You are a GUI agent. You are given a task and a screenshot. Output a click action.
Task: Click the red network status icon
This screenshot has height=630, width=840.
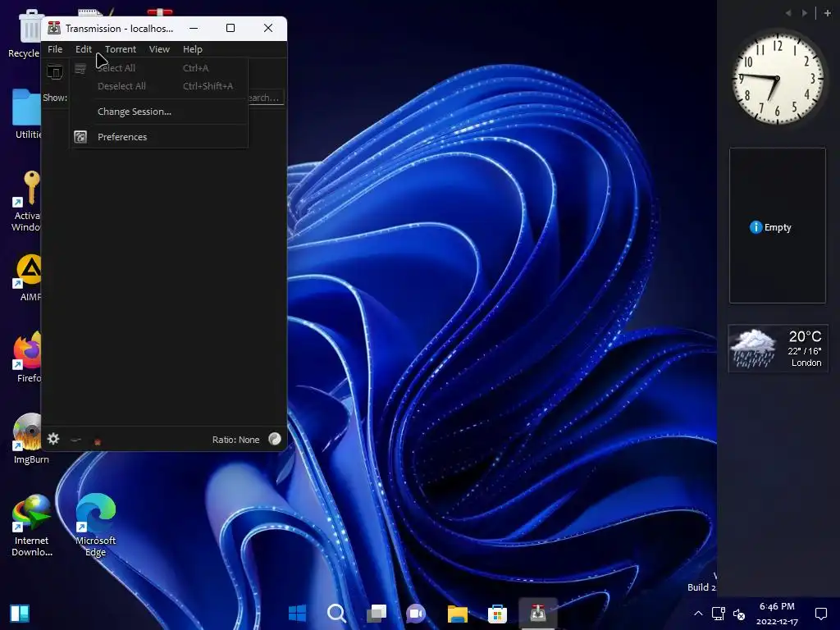click(98, 441)
